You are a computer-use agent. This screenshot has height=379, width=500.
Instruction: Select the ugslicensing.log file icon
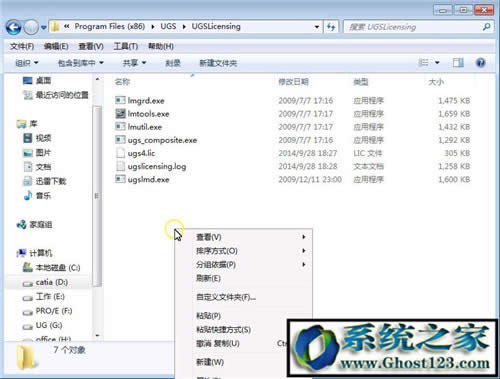(x=120, y=166)
